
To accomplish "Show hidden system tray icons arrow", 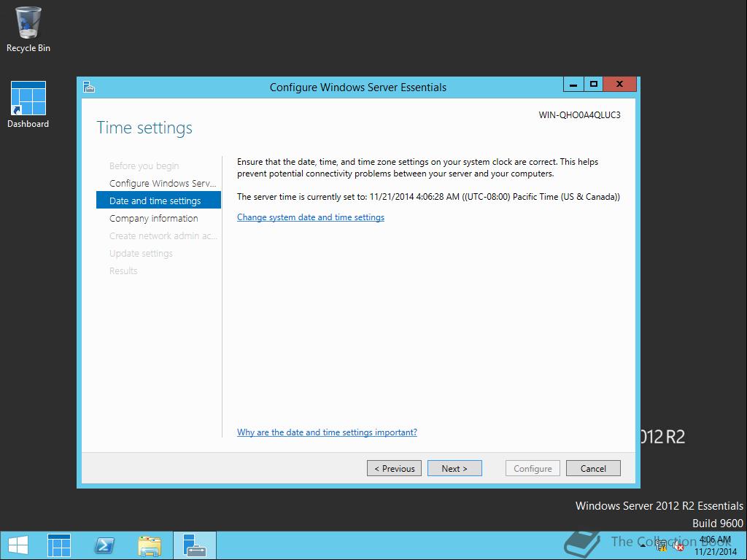I will click(x=643, y=546).
